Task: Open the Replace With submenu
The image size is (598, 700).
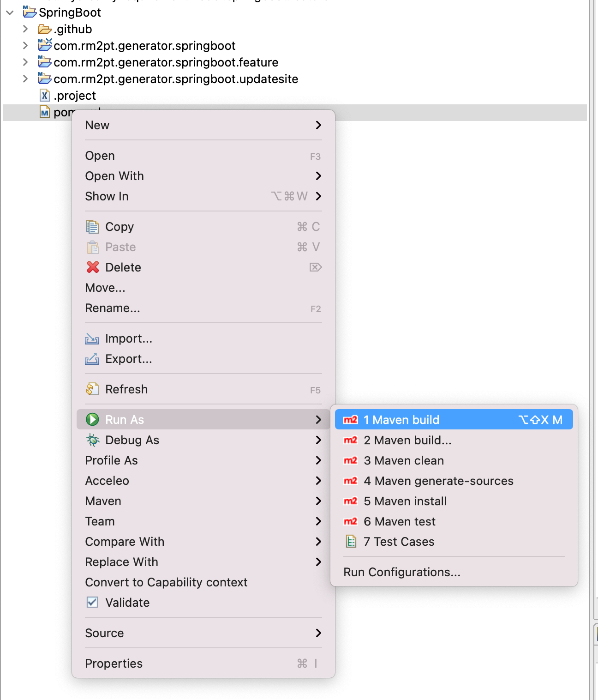Action: 203,562
